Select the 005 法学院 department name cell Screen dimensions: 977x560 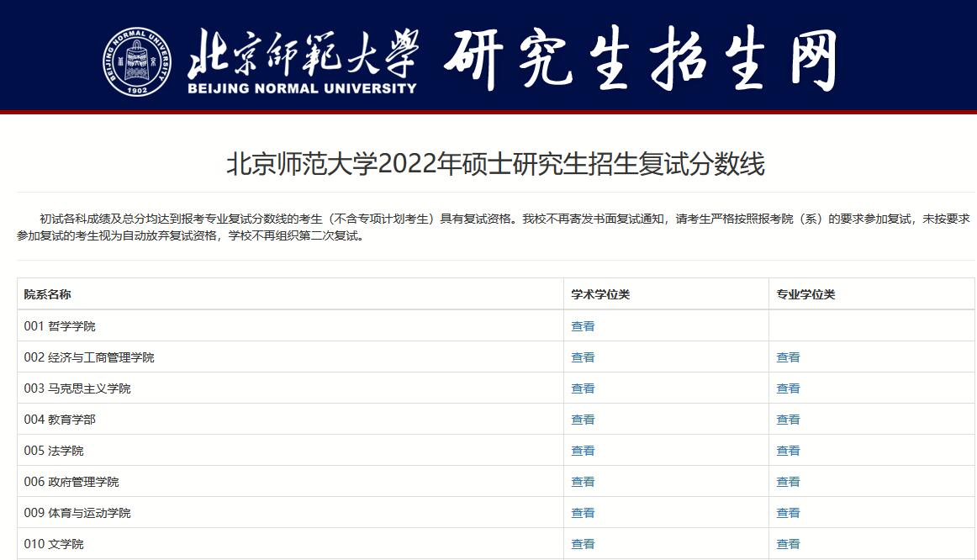pyautogui.click(x=53, y=450)
